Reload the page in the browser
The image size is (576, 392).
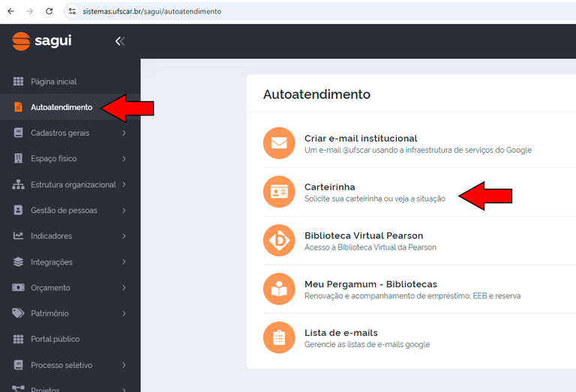[49, 11]
